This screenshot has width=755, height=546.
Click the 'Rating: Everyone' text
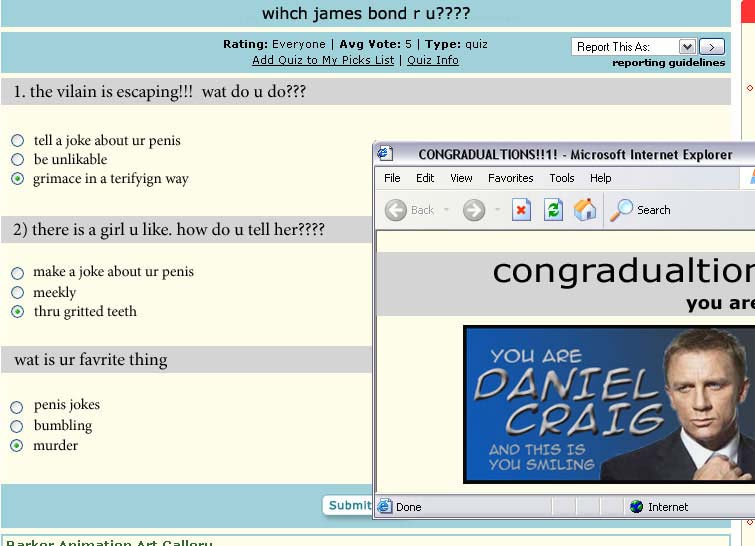[x=274, y=44]
